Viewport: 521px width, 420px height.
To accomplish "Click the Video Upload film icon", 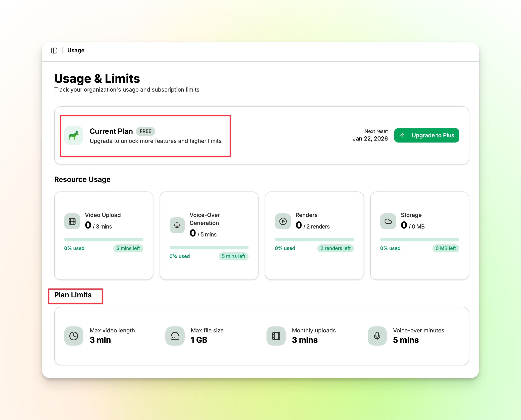I will coord(72,221).
